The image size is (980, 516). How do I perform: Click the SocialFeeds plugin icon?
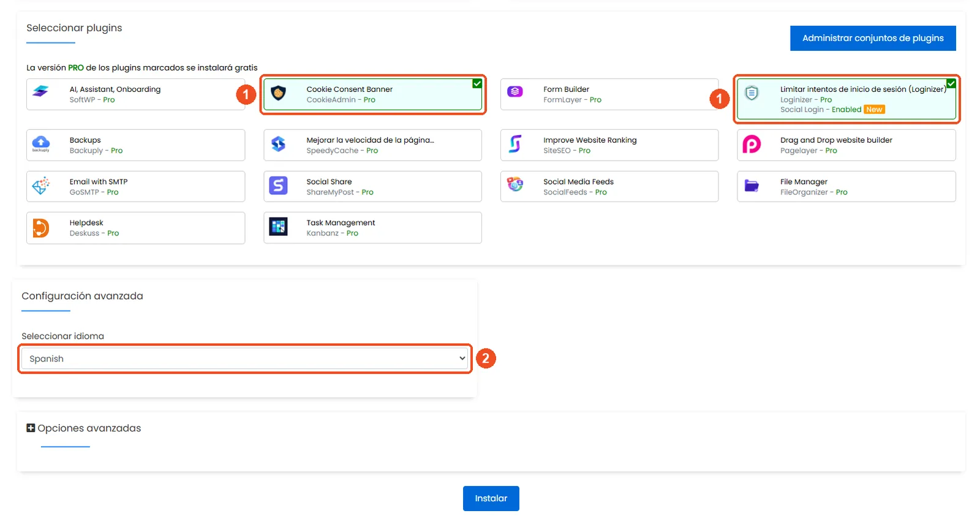point(515,184)
